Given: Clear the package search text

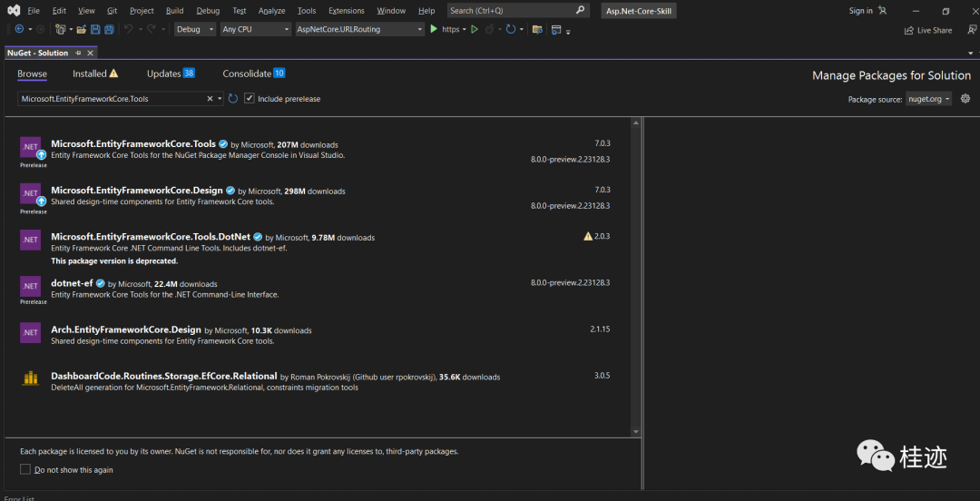Looking at the screenshot, I should click(210, 99).
